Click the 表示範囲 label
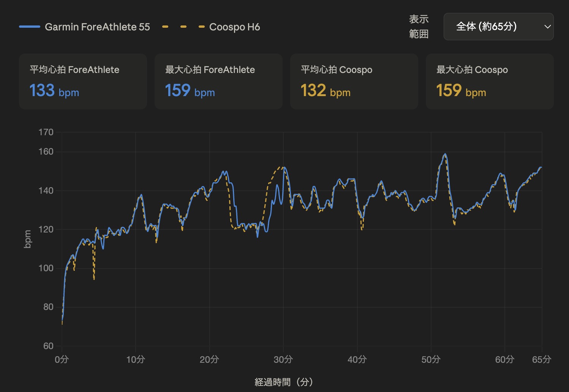This screenshot has width=569, height=392. point(419,27)
